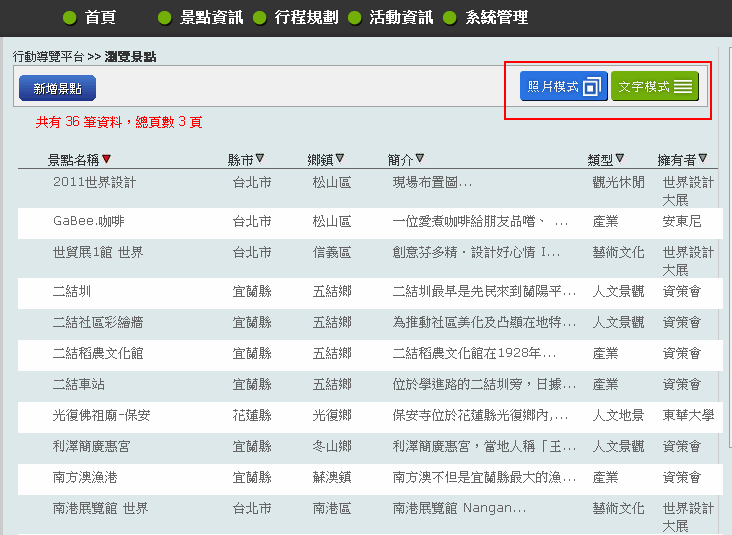Click the 南方澳不但是宜蘭縣 description cell
Viewport: 732px width, 535px height.
point(484,477)
